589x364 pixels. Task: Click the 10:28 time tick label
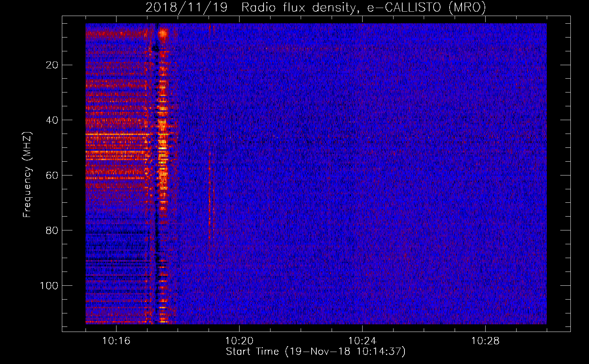click(x=485, y=341)
